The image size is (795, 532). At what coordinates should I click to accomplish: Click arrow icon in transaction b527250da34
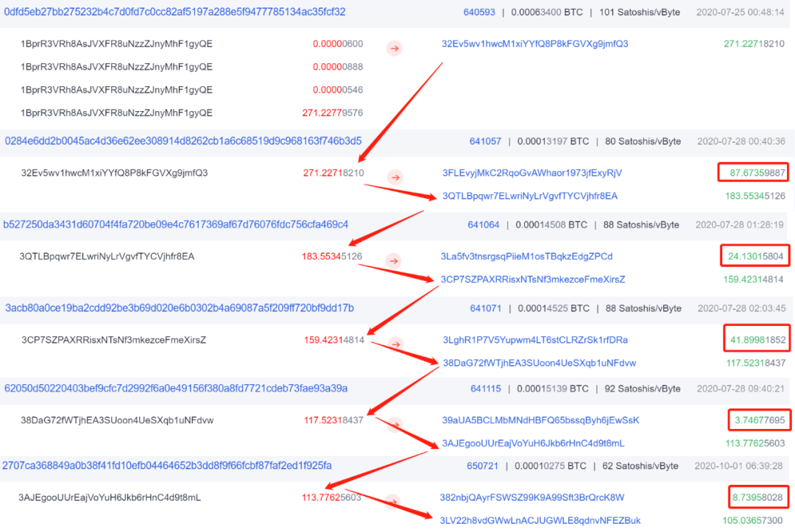tap(393, 261)
